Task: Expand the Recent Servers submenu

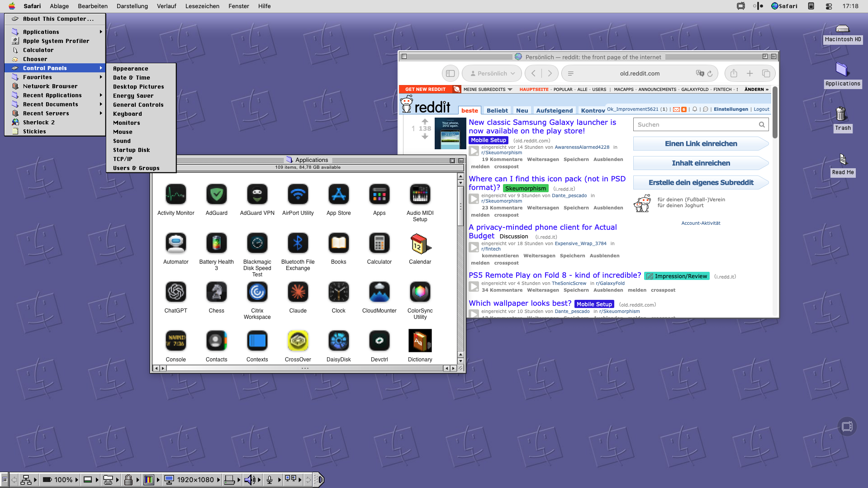Action: [55, 114]
